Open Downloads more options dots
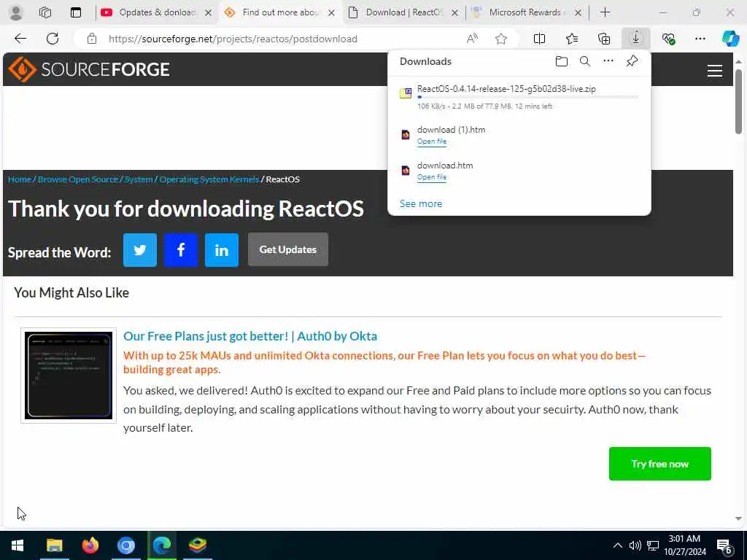747x560 pixels. (608, 61)
